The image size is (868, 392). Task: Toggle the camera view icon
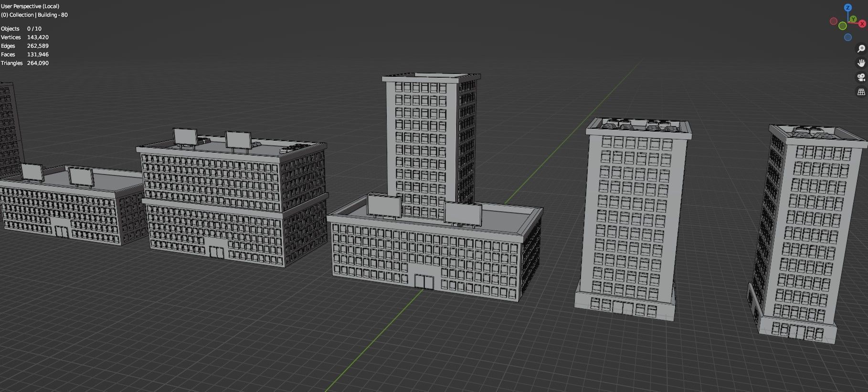coord(861,77)
